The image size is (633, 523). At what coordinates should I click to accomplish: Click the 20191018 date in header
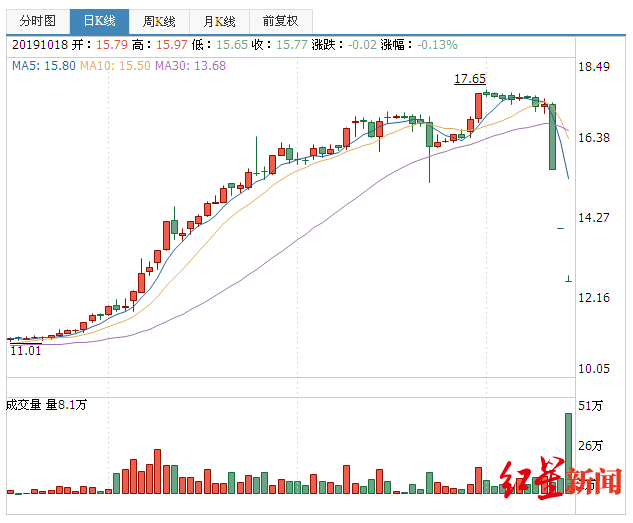(x=40, y=44)
